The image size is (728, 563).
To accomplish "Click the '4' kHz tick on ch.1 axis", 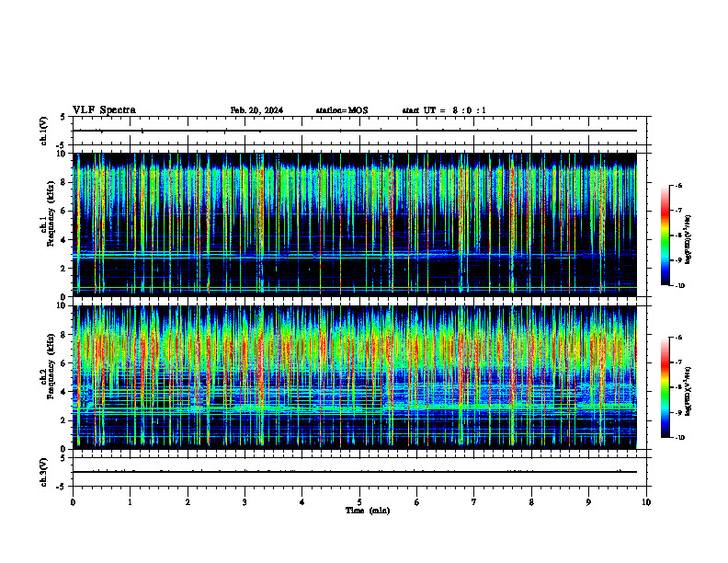I will click(63, 240).
